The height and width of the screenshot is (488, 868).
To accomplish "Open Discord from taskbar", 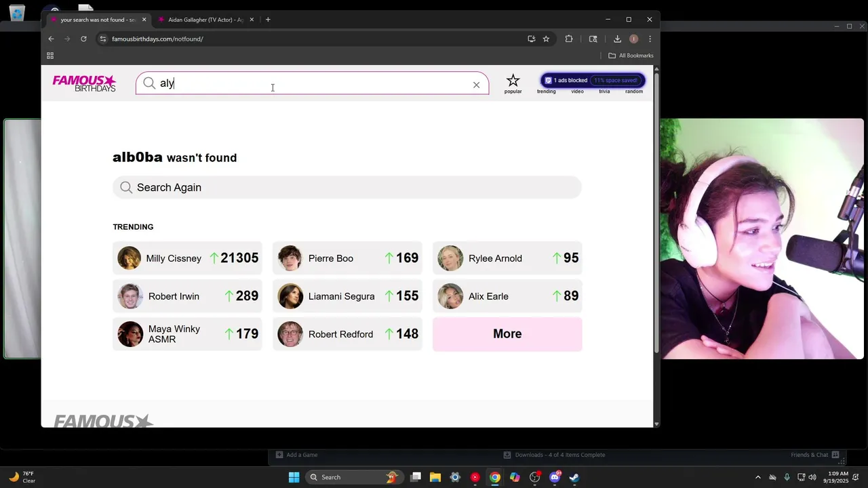I will 555,477.
